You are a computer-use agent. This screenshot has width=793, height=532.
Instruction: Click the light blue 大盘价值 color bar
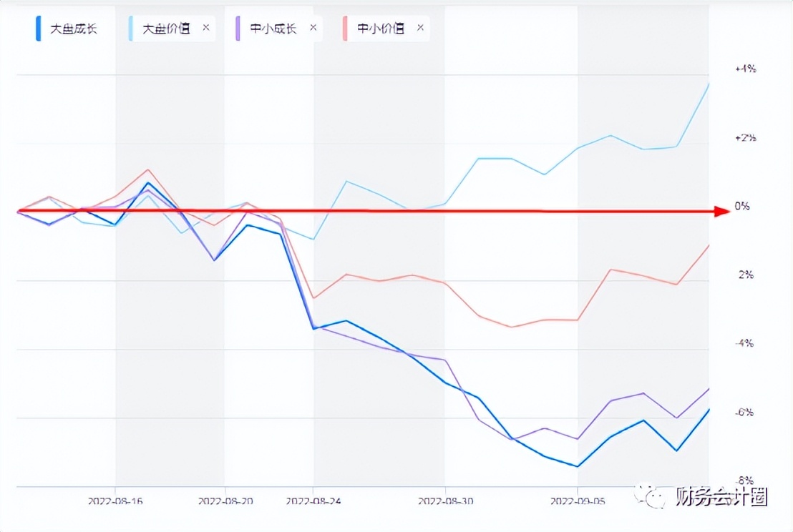[131, 29]
